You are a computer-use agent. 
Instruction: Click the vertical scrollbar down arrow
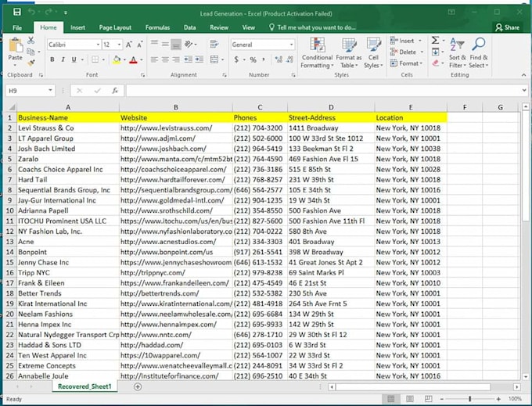(x=526, y=376)
